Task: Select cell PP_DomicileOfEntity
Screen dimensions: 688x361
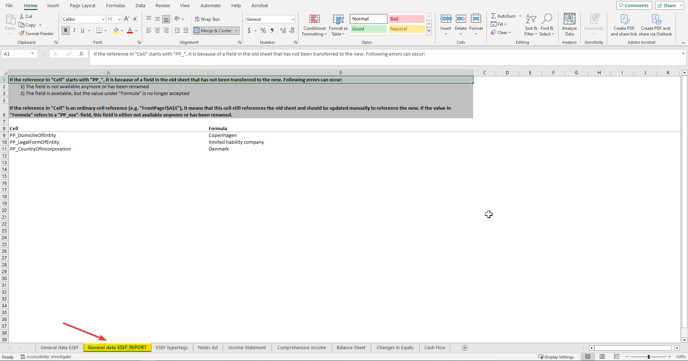Action: pos(108,136)
